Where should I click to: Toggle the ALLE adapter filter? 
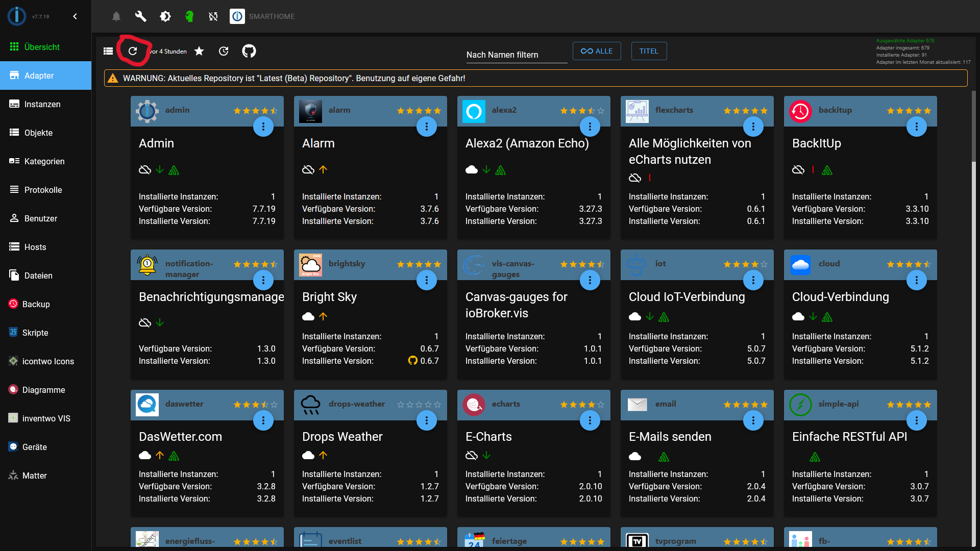click(x=596, y=51)
